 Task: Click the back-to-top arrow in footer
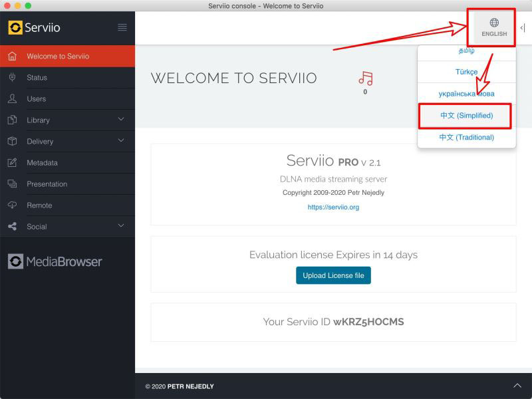(x=517, y=386)
